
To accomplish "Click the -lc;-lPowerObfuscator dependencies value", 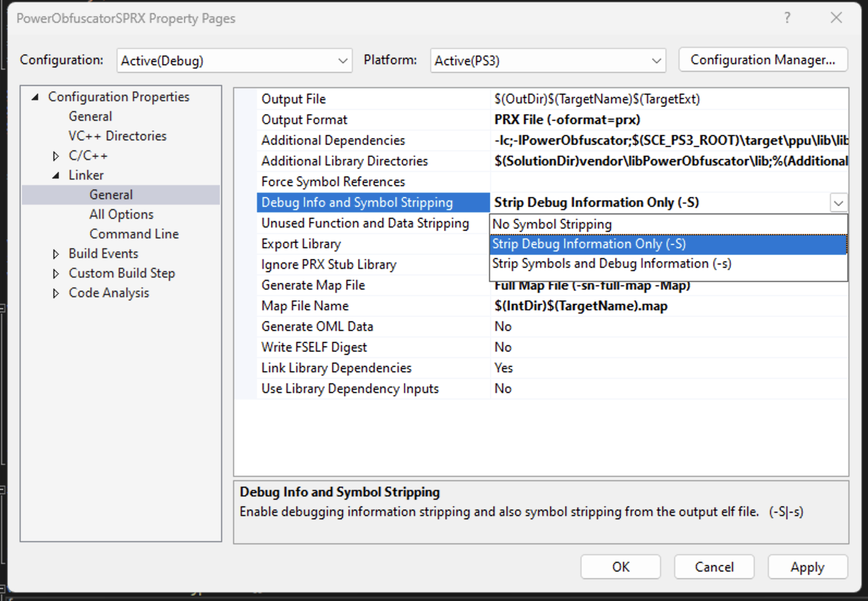I will pos(671,140).
